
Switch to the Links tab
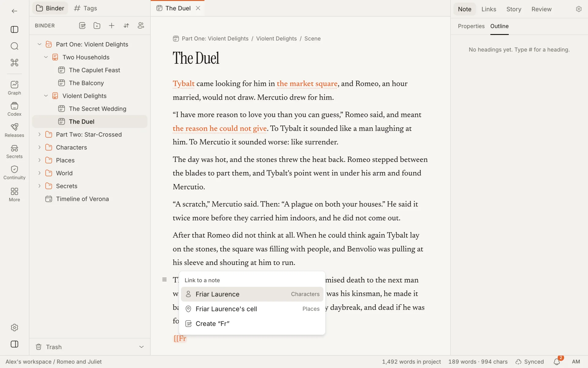pyautogui.click(x=489, y=9)
